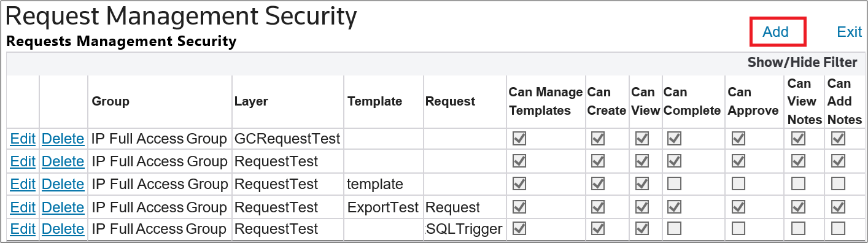Select the Request column header
The image size is (868, 243).
pos(450,101)
